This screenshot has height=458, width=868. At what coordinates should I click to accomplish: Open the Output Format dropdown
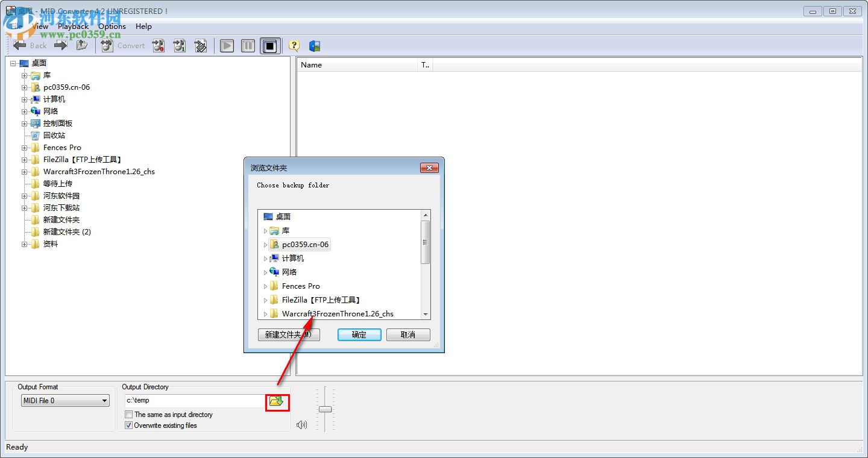[65, 401]
